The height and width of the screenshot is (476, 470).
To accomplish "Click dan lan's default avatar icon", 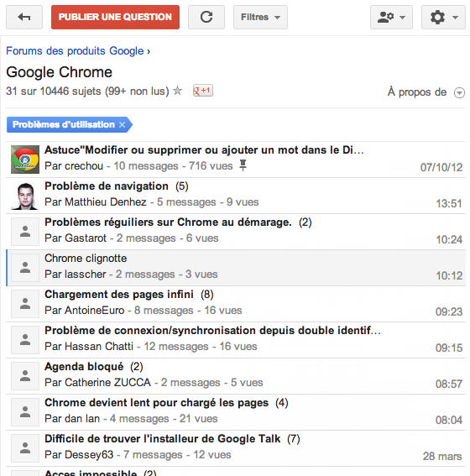I will point(25,412).
